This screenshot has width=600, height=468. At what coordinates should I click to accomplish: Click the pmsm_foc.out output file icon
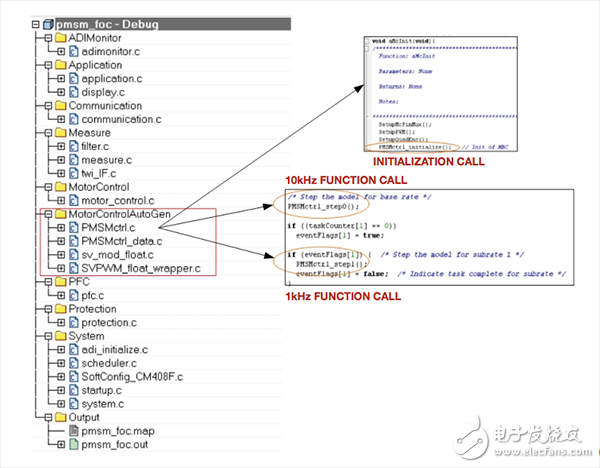(72, 443)
